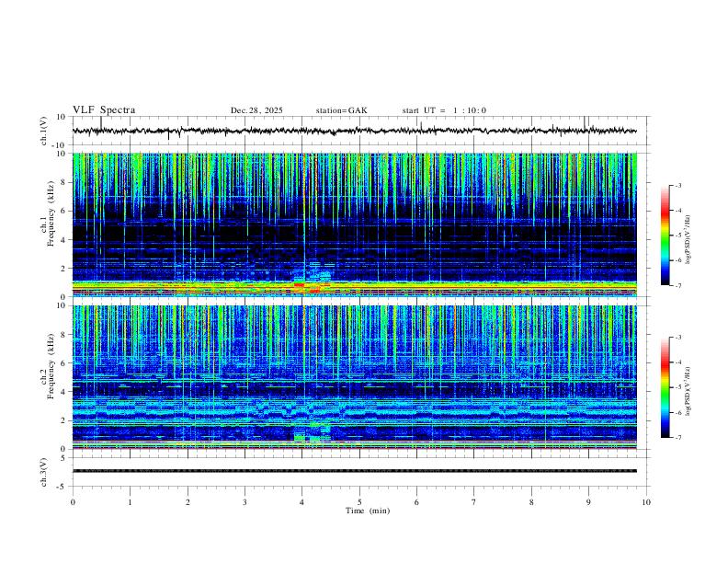Click the time axis tick label "2"
This screenshot has width=728, height=563.
pos(188,502)
